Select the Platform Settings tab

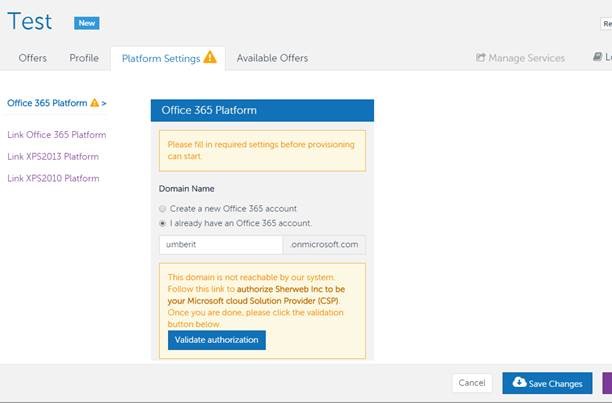click(168, 59)
